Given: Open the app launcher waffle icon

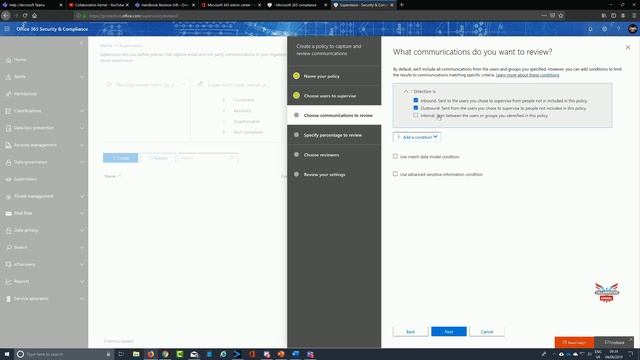Looking at the screenshot, I should pyautogui.click(x=7, y=29).
